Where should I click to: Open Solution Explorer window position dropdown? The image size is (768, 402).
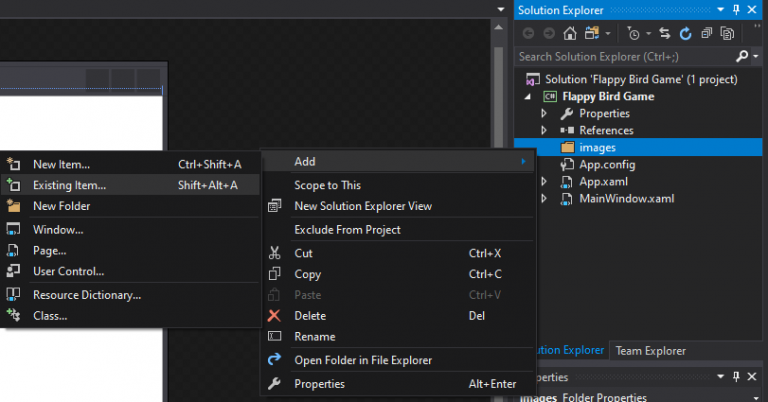(x=720, y=9)
